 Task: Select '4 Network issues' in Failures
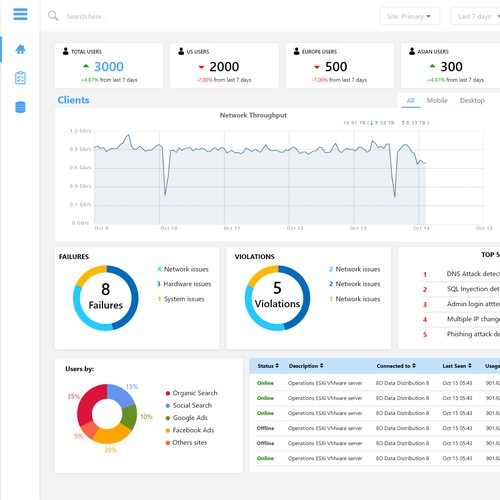coord(183,269)
